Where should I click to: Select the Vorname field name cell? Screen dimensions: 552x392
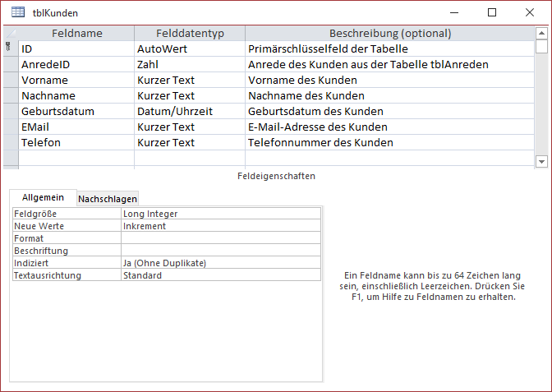click(x=76, y=80)
